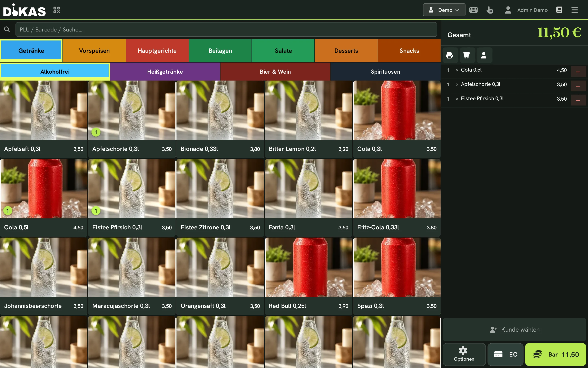This screenshot has width=588, height=368.
Task: Show the Spirituosen subcategory
Action: [x=386, y=72]
